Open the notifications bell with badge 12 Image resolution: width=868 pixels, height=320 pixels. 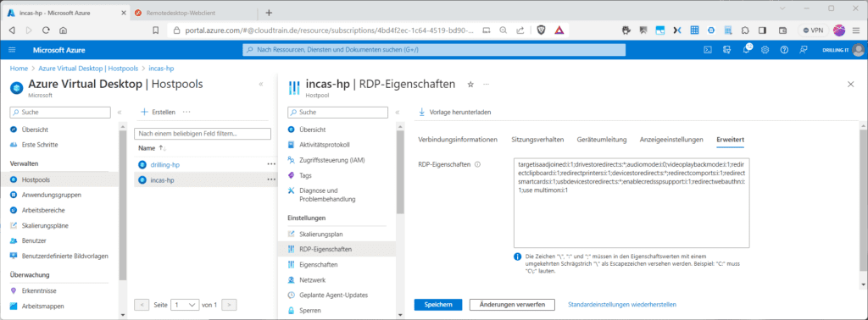[x=746, y=49]
